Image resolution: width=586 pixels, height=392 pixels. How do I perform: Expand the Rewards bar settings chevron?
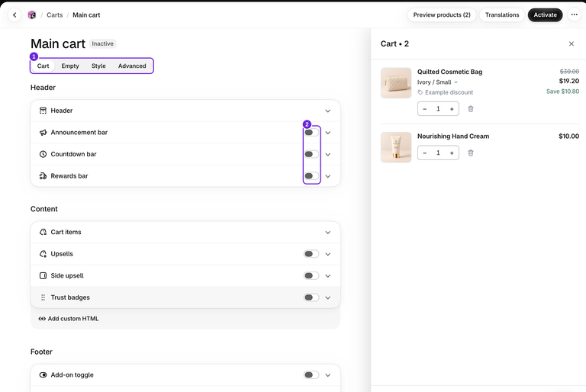328,176
